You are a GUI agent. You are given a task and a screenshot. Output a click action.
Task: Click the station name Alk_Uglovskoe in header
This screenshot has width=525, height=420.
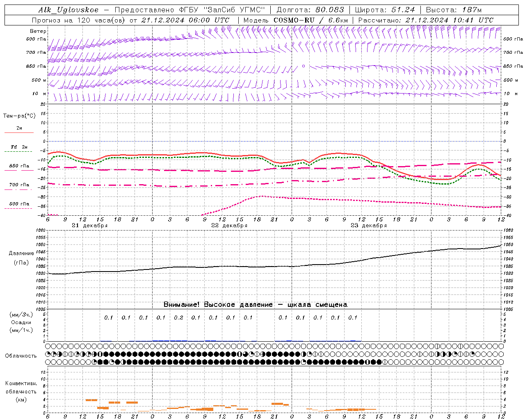tap(68, 10)
